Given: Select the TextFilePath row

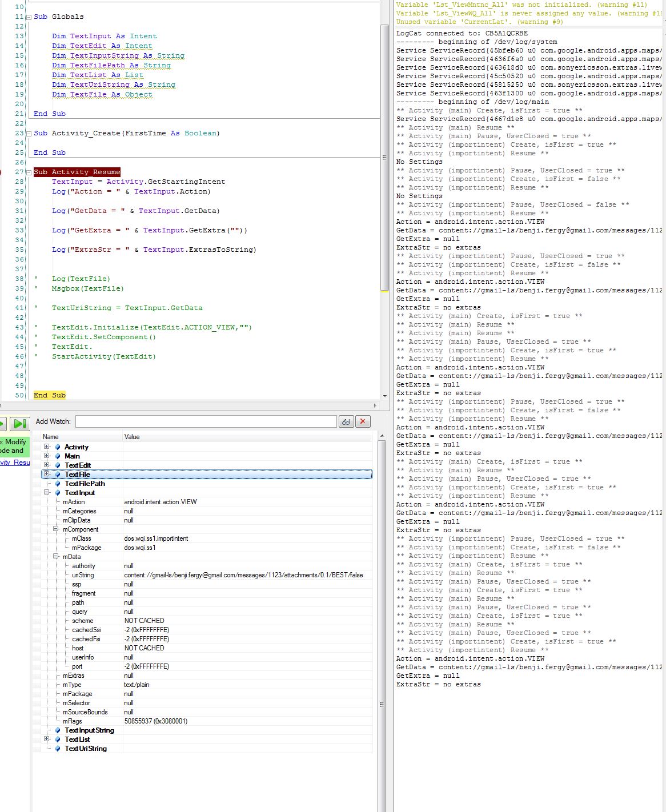Looking at the screenshot, I should pos(207,484).
